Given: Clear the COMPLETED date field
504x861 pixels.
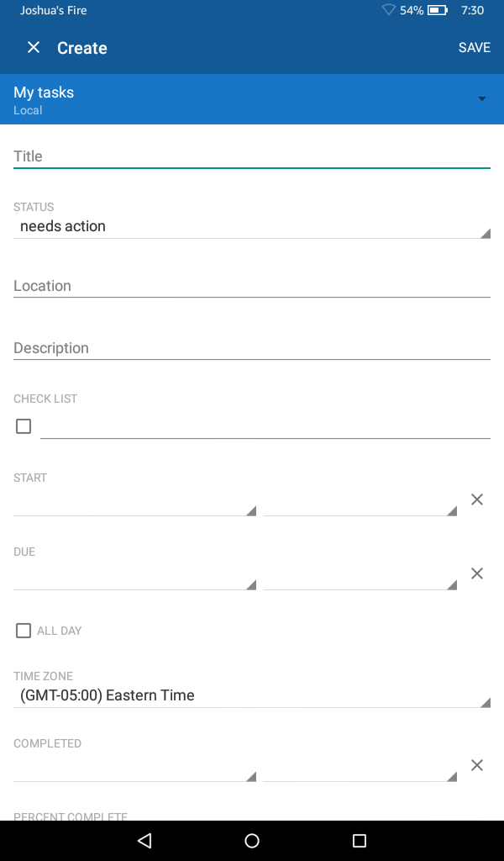Looking at the screenshot, I should [x=476, y=765].
